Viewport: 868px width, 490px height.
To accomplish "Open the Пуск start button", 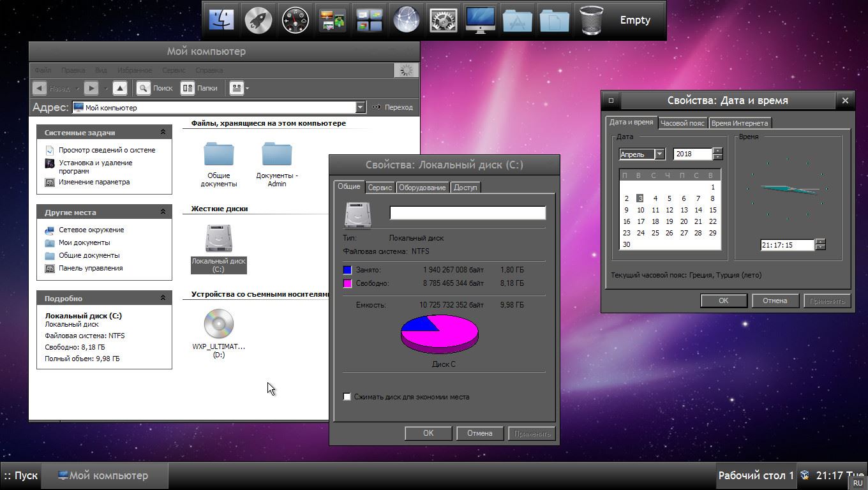I will click(21, 475).
